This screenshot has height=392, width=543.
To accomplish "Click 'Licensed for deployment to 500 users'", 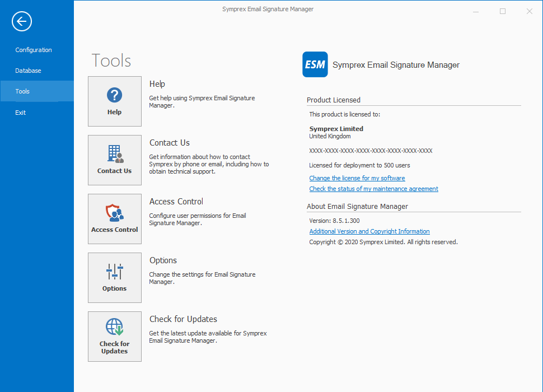I will (x=359, y=165).
